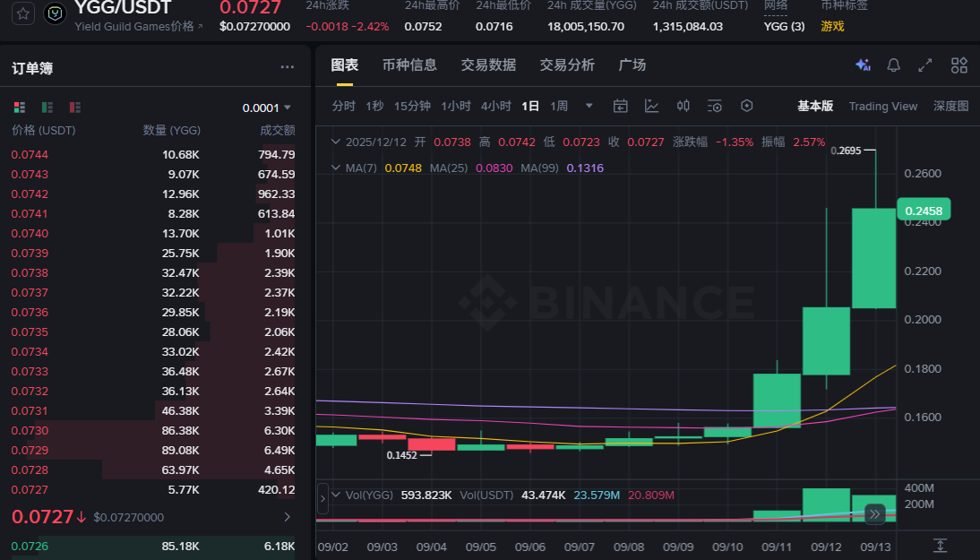Click the 成交额 column header
Screen dimensions: 980x560
[x=278, y=130]
